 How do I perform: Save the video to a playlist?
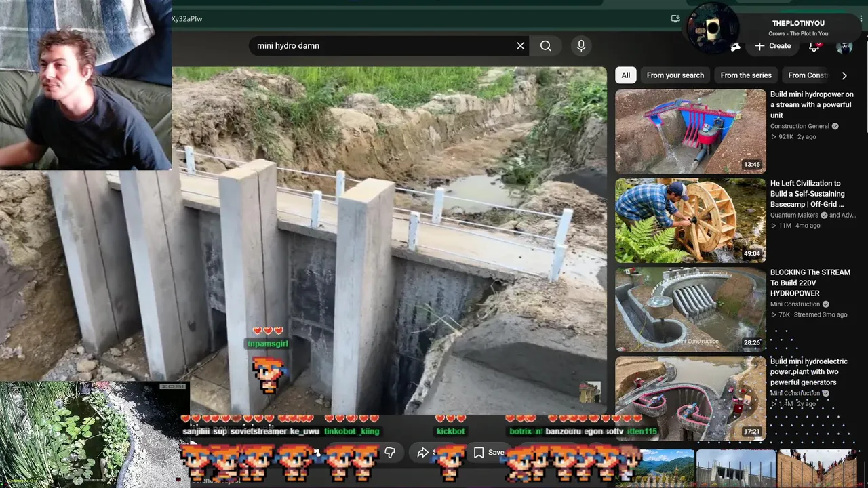(489, 453)
